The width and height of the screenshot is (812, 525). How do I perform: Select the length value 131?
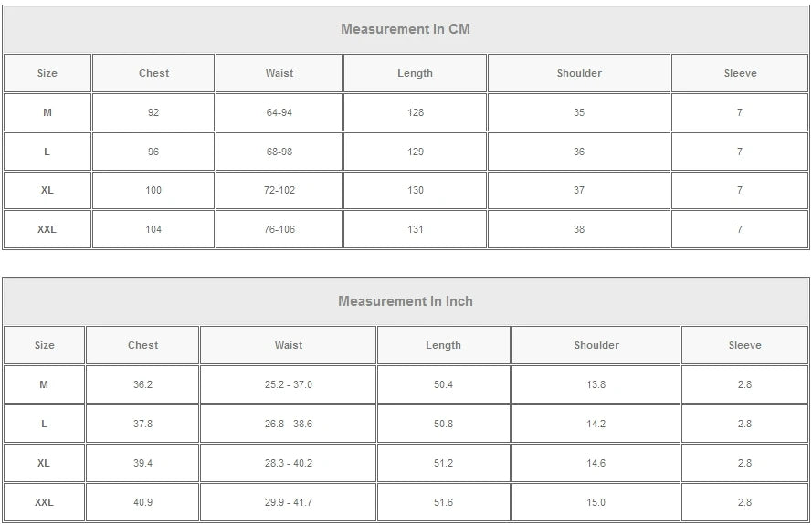click(x=416, y=229)
